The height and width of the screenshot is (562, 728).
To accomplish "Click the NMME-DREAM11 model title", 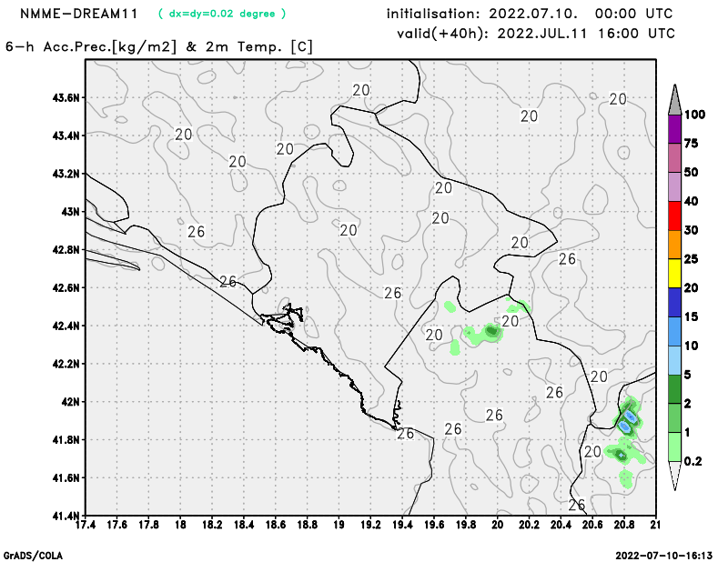I will (79, 14).
